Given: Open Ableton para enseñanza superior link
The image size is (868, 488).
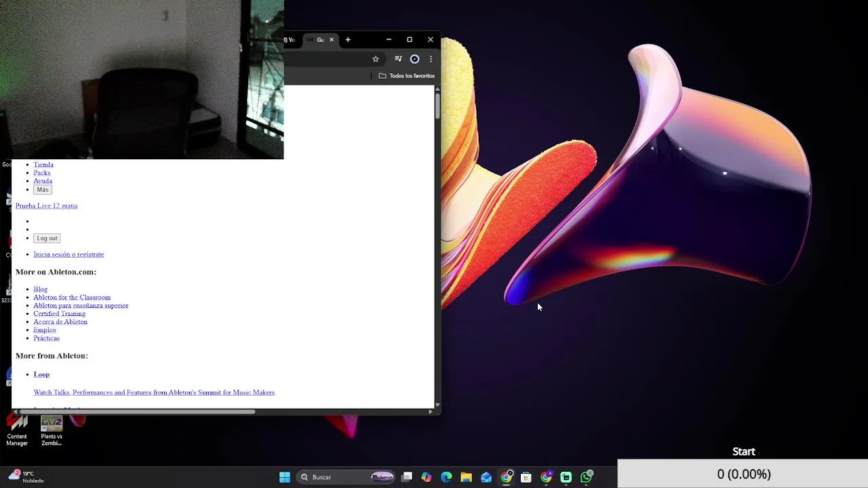Looking at the screenshot, I should coord(81,306).
